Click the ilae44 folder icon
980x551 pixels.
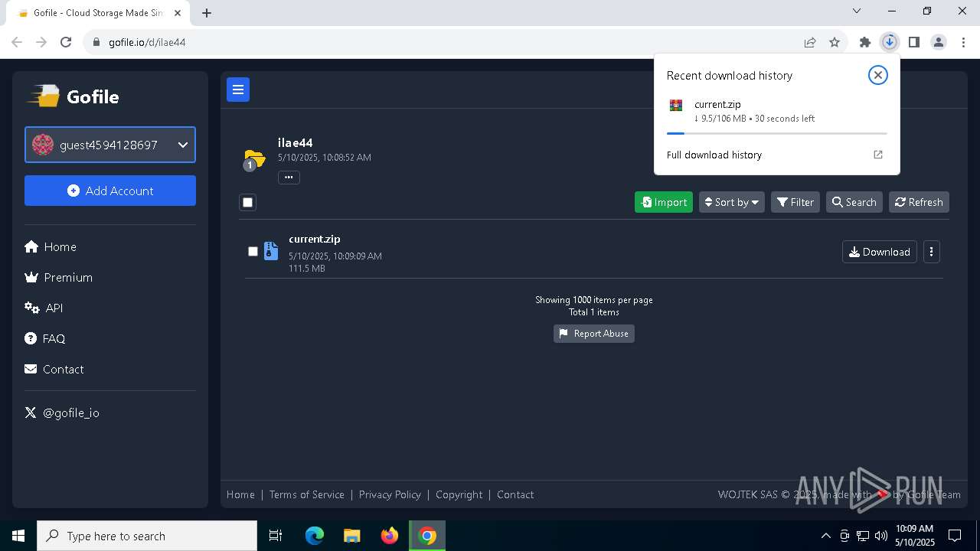(253, 159)
